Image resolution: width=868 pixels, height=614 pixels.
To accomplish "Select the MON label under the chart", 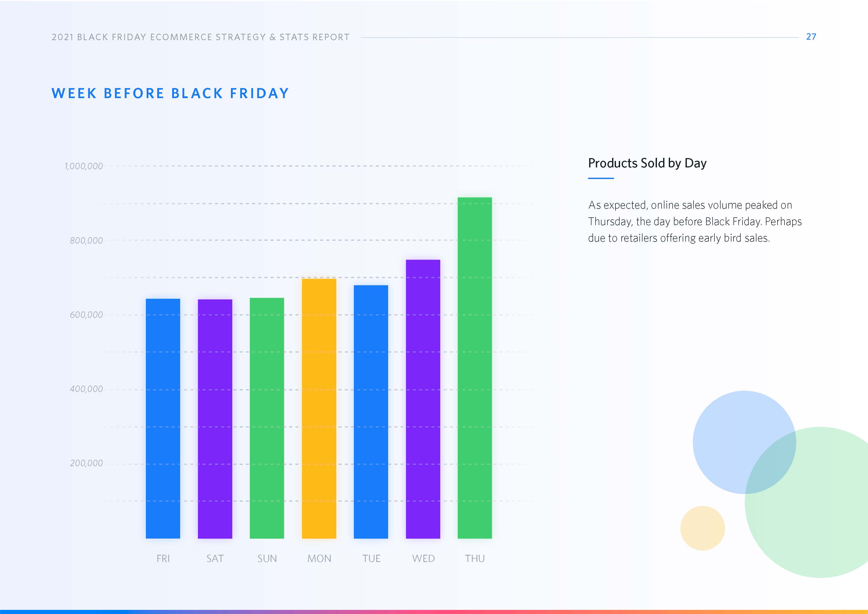I will pos(319,558).
